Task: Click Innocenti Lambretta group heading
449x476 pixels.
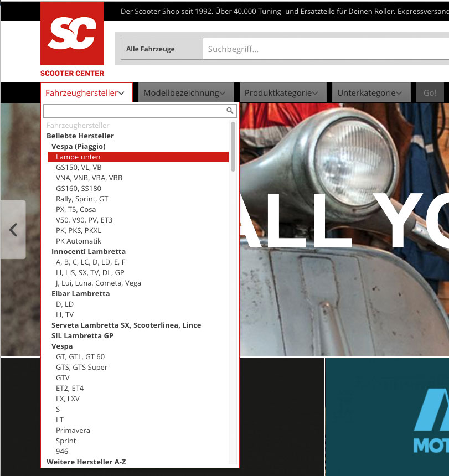Action: click(89, 252)
